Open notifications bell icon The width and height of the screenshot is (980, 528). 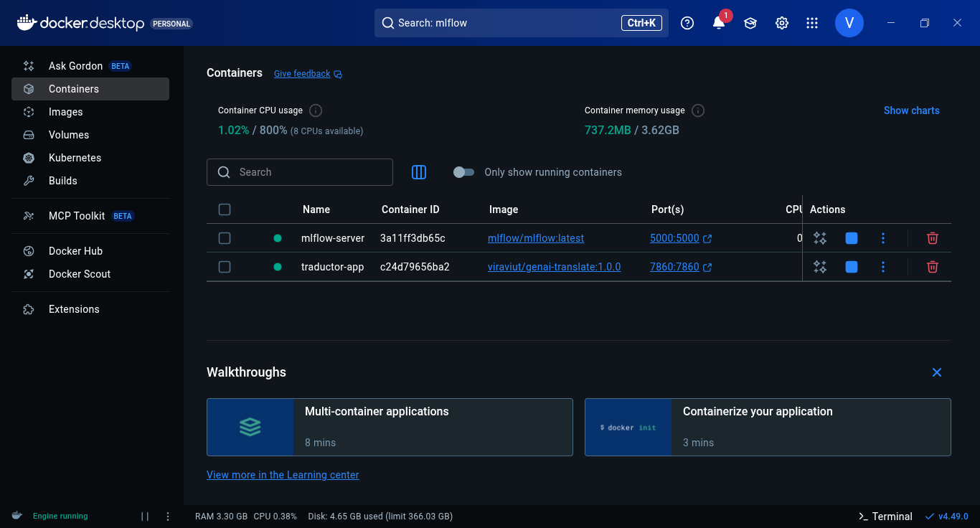(718, 23)
